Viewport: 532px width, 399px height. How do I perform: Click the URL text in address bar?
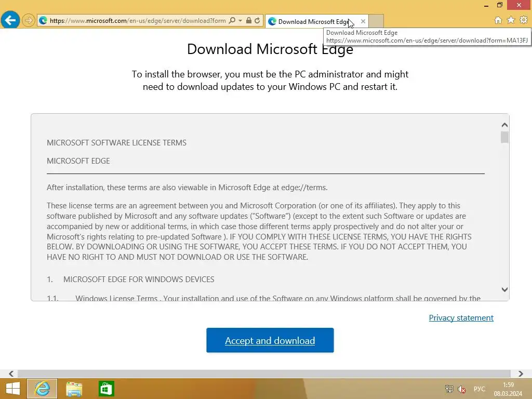coord(138,21)
